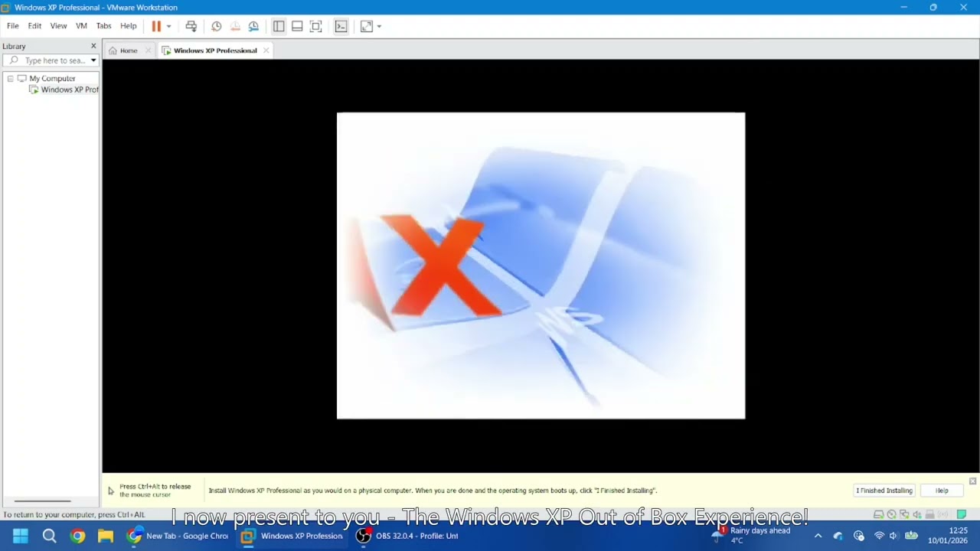Open the File menu

click(13, 26)
